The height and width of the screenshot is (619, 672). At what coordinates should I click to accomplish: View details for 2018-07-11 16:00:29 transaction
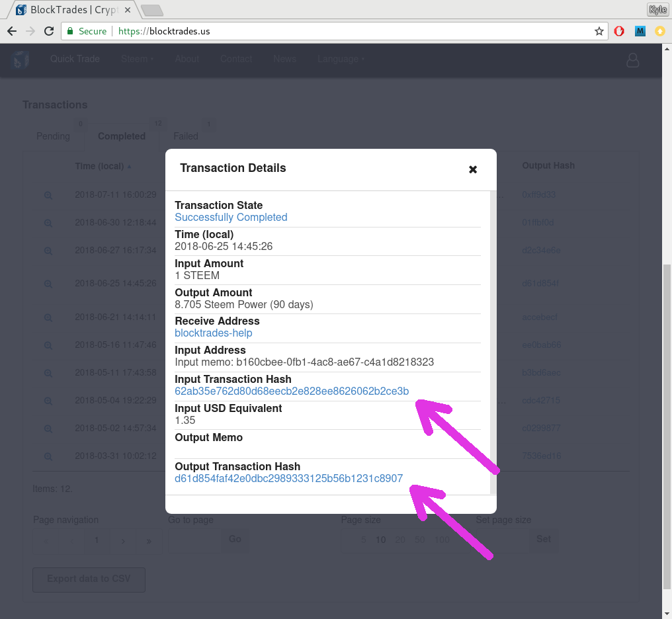[48, 195]
